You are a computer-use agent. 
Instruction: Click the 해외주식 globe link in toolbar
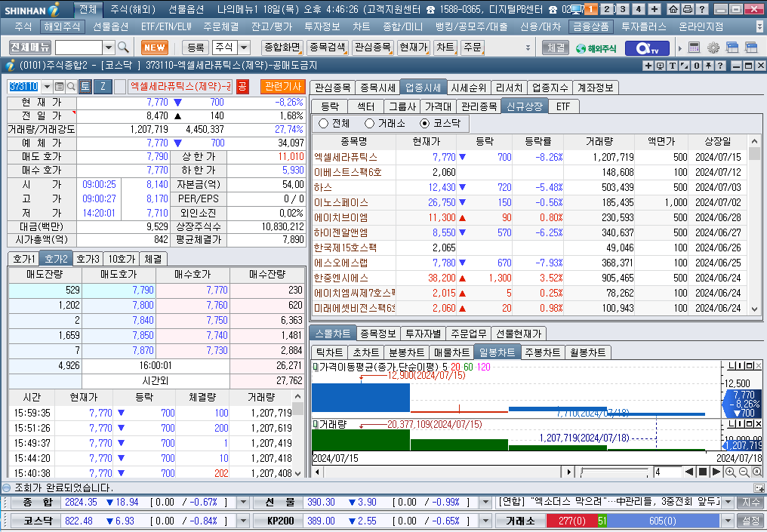(596, 48)
